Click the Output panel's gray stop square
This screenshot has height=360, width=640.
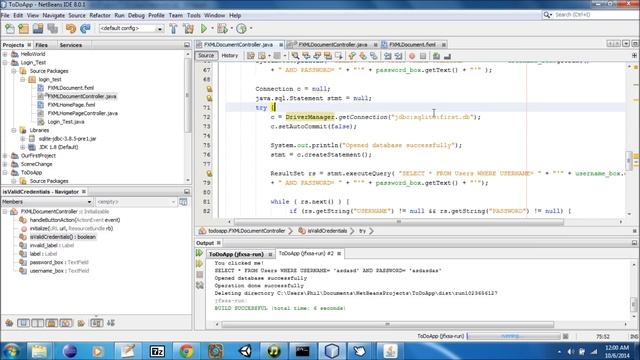(x=200, y=275)
